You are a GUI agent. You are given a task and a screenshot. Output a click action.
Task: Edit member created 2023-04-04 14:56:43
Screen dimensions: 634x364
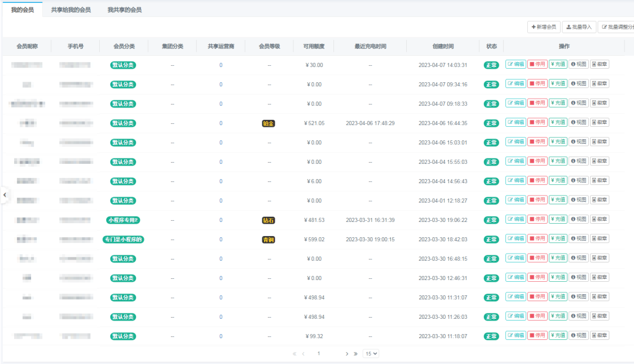(515, 181)
